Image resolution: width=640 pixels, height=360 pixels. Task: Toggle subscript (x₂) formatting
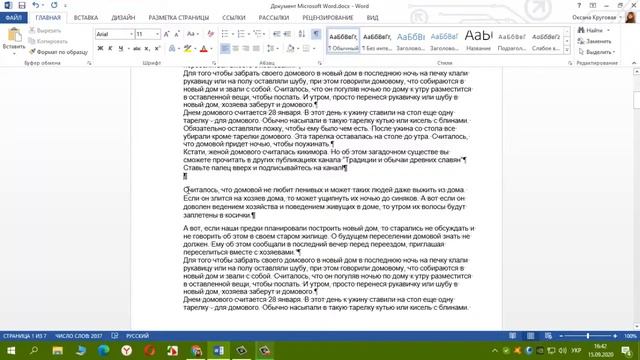[x=147, y=49]
